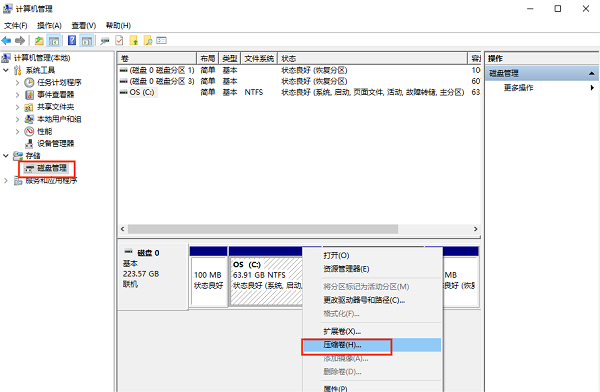Collapse the 存储 tree node
Image resolution: width=600 pixels, height=392 pixels.
pyautogui.click(x=6, y=155)
